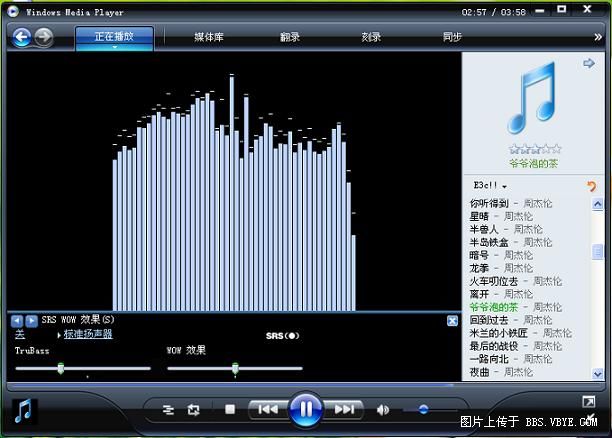Viewport: 612px width, 438px height.
Task: Expand the Now Playing tab arrow
Action: point(114,47)
